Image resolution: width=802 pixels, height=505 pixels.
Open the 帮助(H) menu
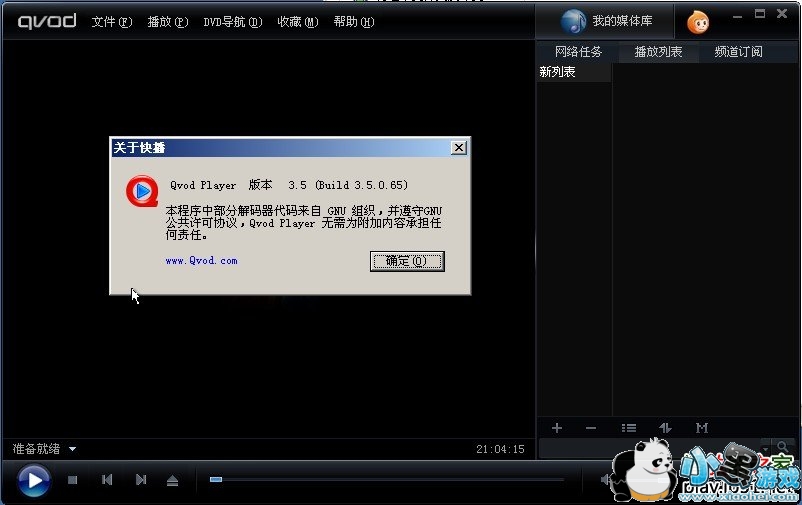coord(354,22)
